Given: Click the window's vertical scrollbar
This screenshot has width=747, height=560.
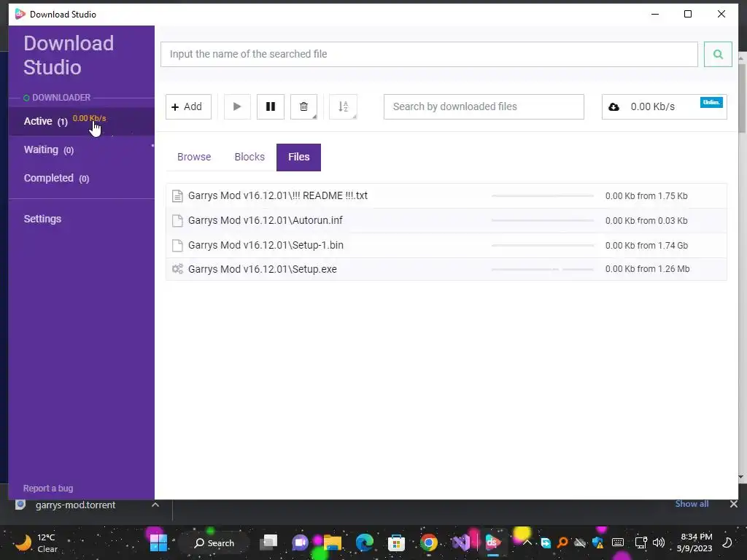Looking at the screenshot, I should point(742,98).
